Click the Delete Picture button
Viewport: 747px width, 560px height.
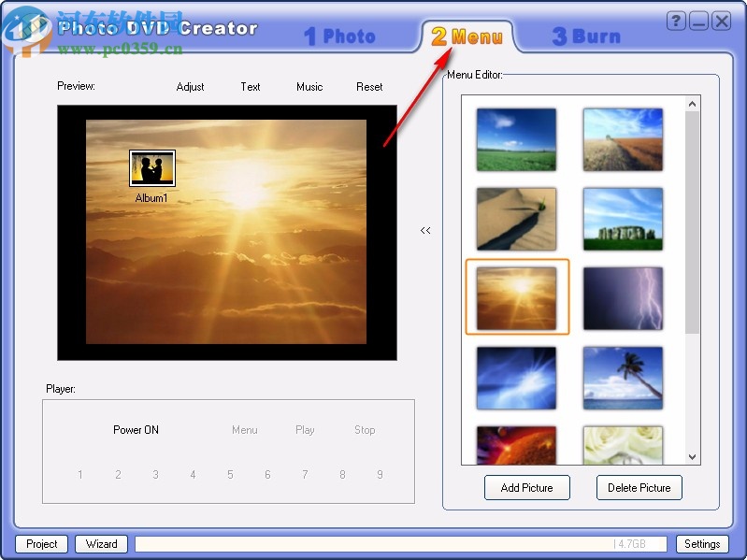click(639, 488)
